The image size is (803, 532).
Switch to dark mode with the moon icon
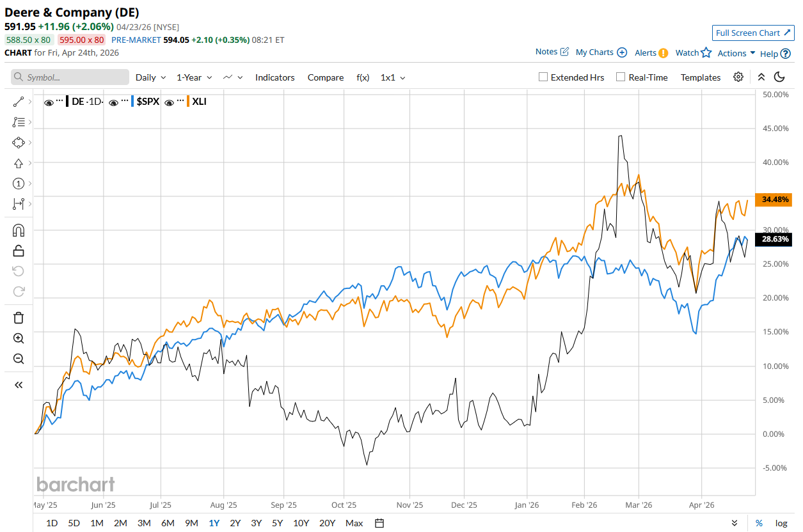pos(779,77)
